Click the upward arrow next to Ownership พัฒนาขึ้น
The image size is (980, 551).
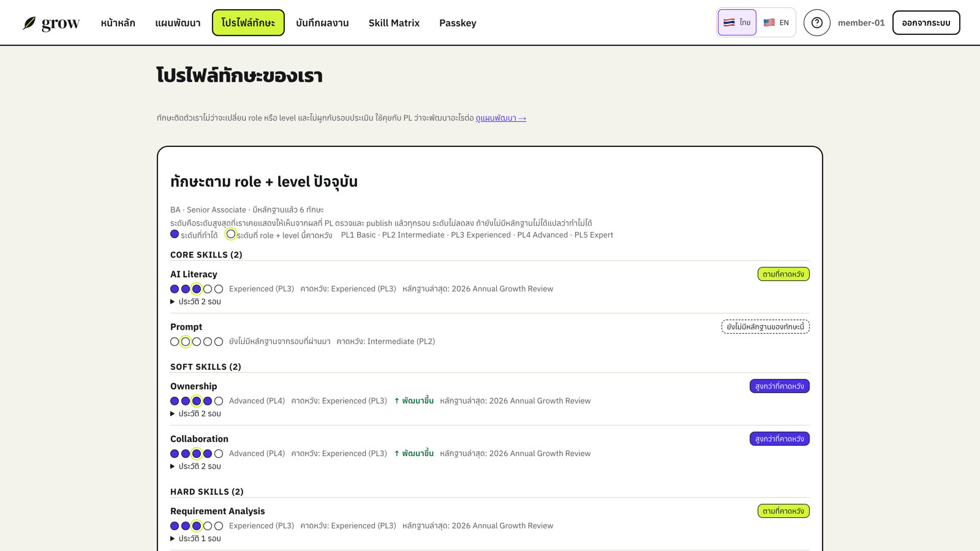click(x=397, y=401)
